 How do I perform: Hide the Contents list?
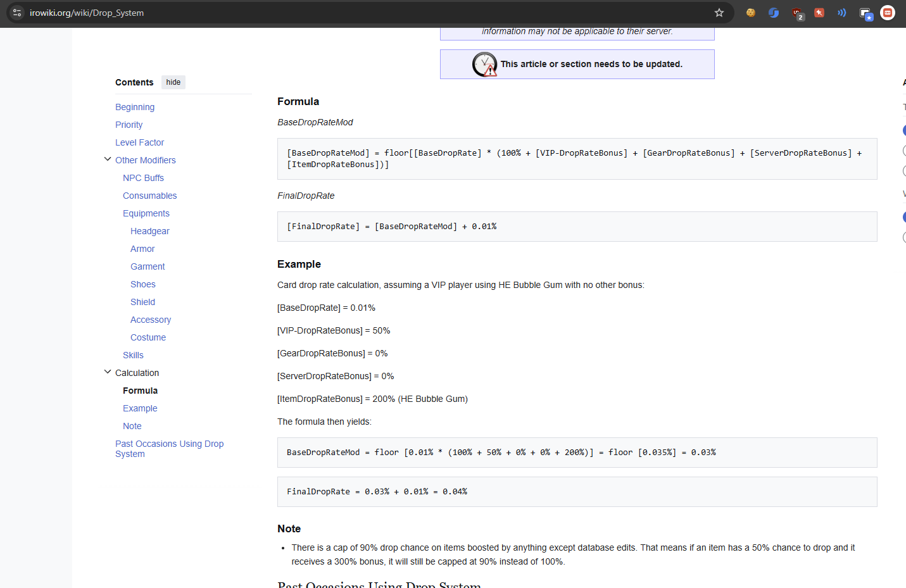click(173, 82)
